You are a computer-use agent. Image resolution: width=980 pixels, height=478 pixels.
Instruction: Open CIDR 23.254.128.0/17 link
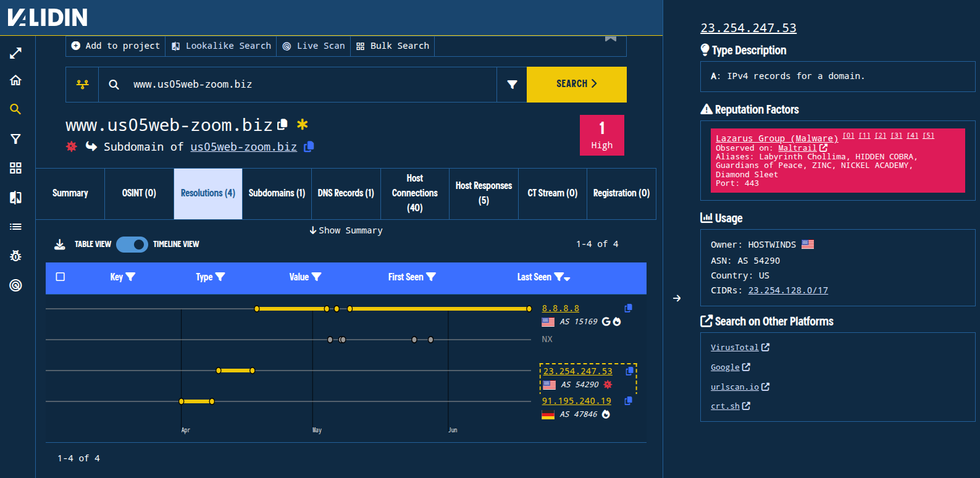(x=788, y=290)
